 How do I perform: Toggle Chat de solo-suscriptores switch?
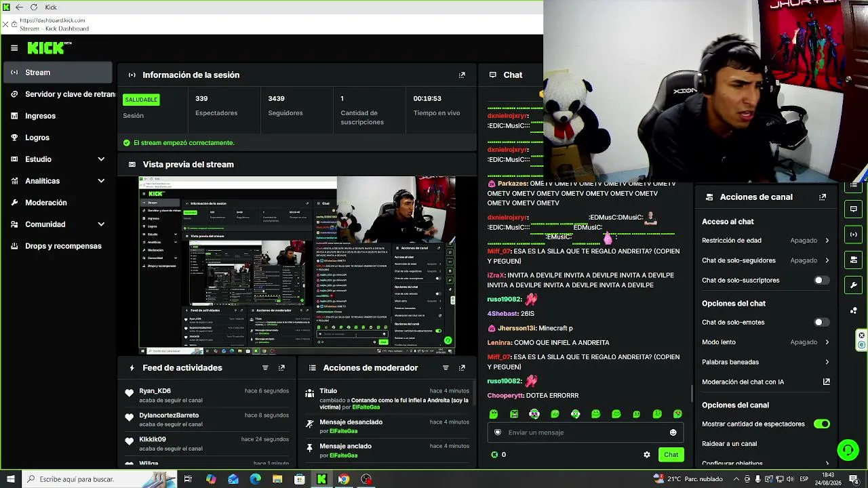coord(821,281)
